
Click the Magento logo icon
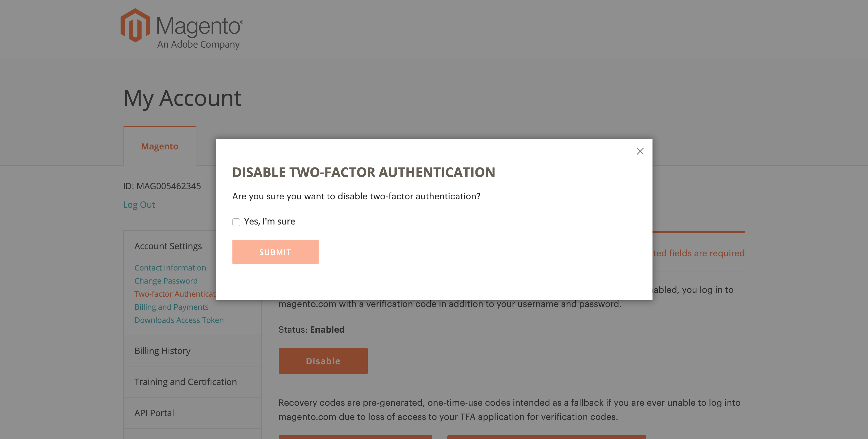coord(135,25)
